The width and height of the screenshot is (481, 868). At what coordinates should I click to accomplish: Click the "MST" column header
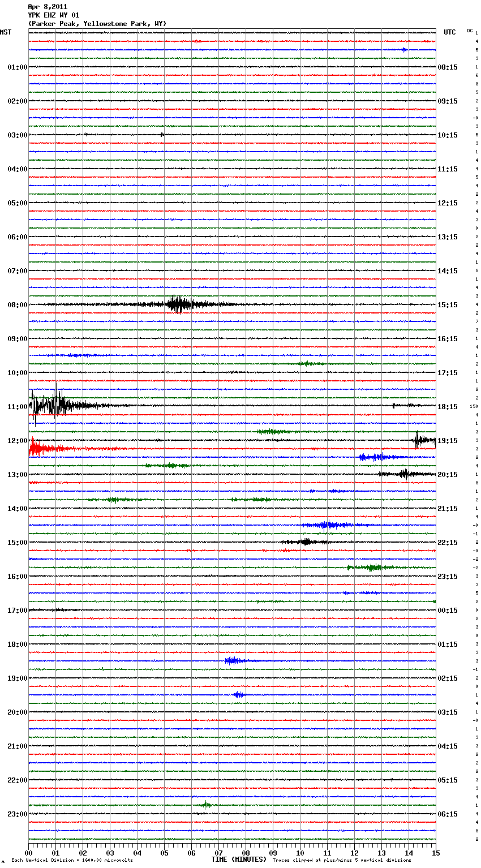point(6,32)
